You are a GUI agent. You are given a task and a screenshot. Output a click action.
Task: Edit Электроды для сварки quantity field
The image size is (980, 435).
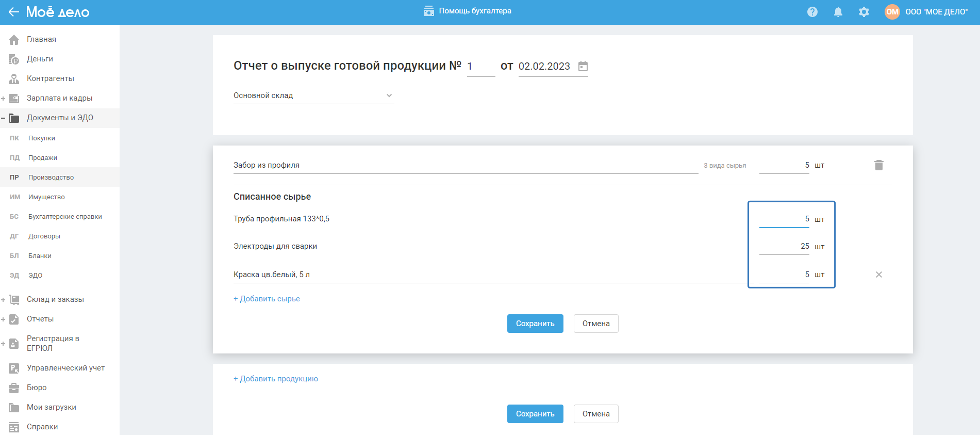coord(784,246)
